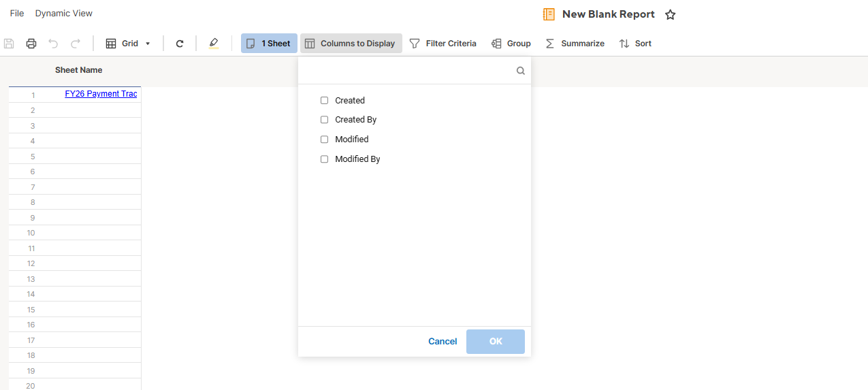Toggle the Modified By checkbox
This screenshot has width=868, height=390.
point(325,159)
